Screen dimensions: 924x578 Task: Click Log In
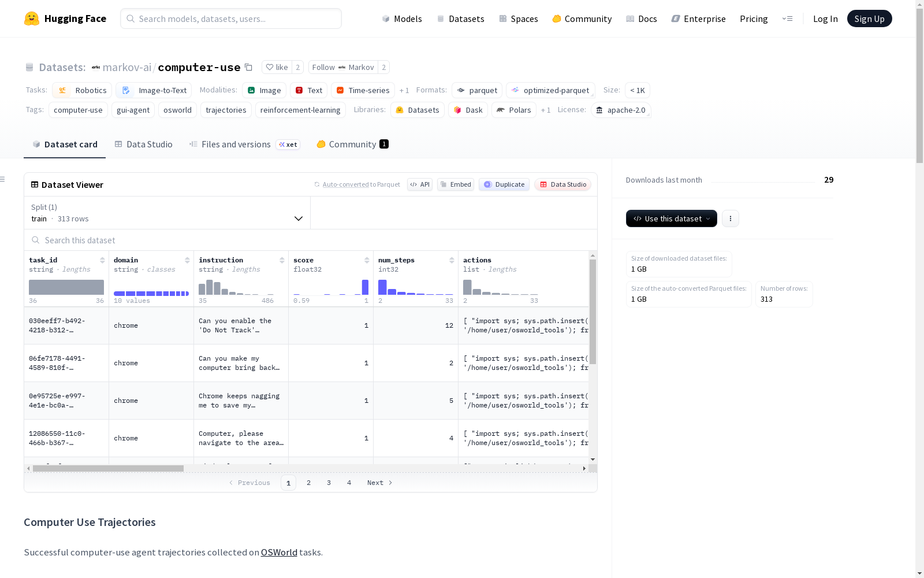pyautogui.click(x=825, y=18)
